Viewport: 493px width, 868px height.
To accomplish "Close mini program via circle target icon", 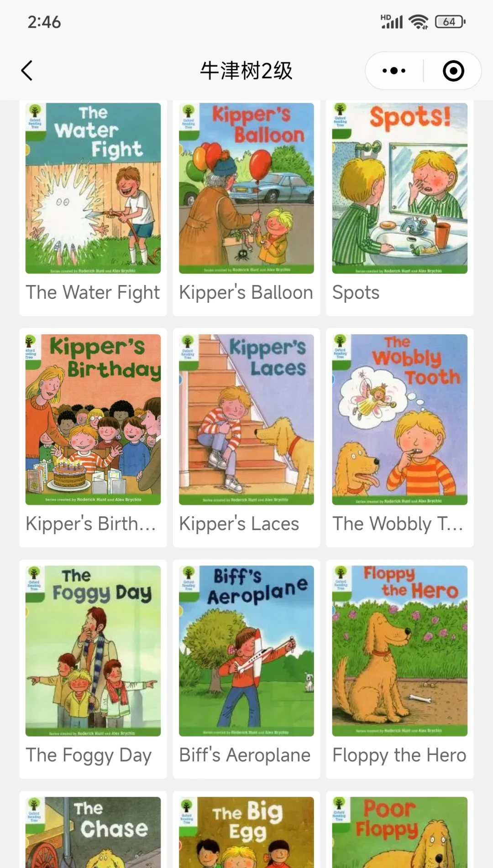I will coord(453,71).
